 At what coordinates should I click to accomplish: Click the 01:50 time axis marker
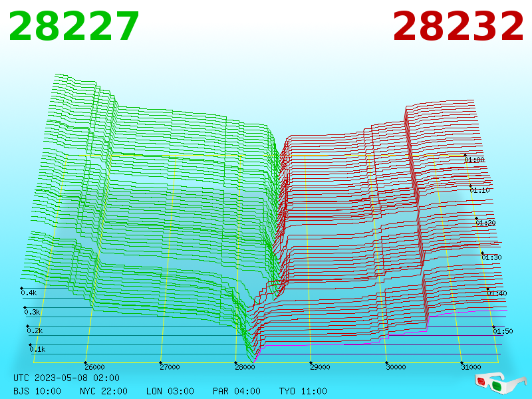pyautogui.click(x=503, y=331)
